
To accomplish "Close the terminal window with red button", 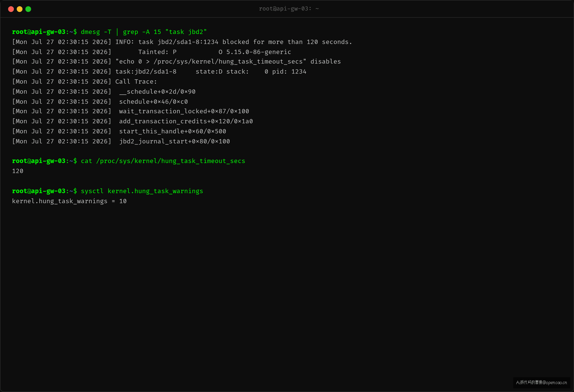I will pyautogui.click(x=11, y=9).
